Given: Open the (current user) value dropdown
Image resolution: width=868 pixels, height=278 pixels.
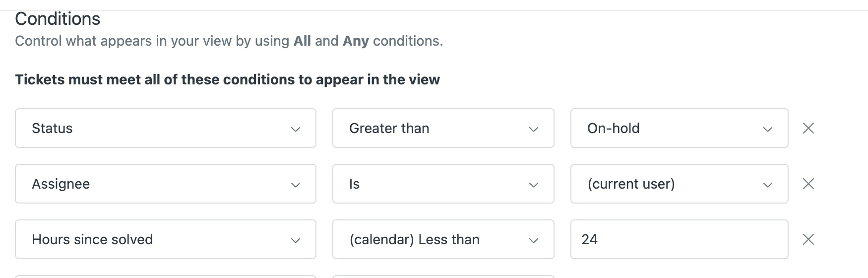Looking at the screenshot, I should (679, 184).
